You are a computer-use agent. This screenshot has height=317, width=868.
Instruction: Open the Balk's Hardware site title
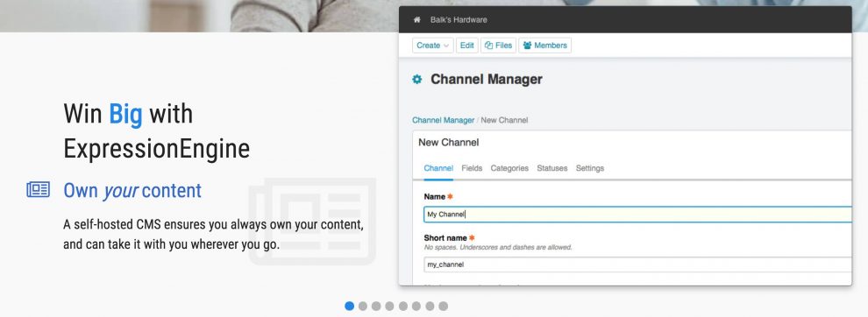coord(459,20)
